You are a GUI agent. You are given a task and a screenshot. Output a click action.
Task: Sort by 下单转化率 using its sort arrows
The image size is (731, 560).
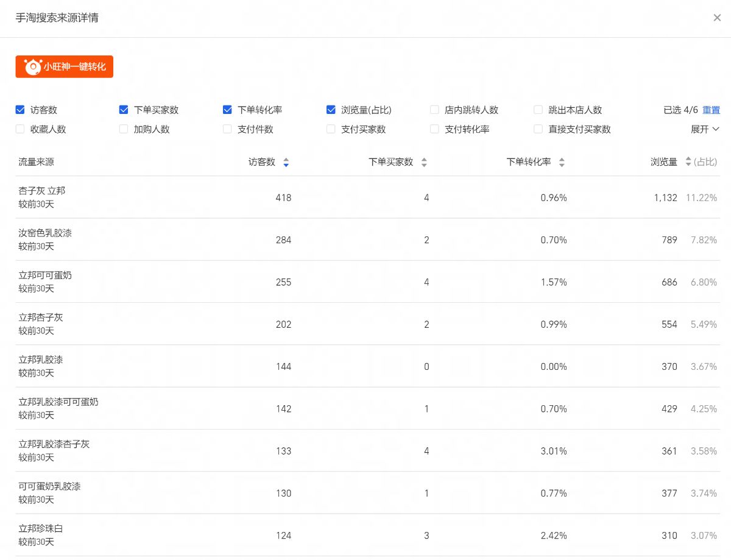click(562, 163)
